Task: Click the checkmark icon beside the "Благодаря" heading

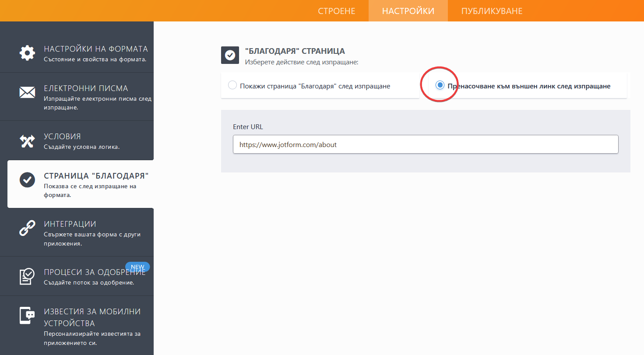Action: (x=230, y=55)
